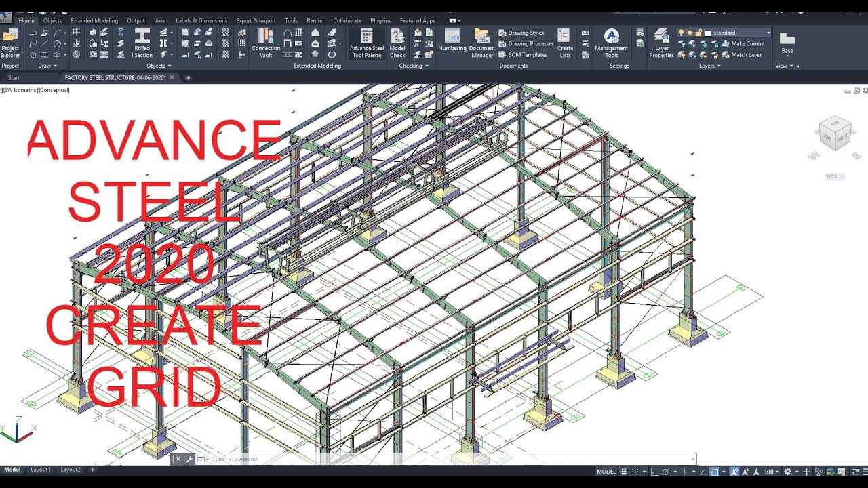Select the Rectangle draw tool

45,54
